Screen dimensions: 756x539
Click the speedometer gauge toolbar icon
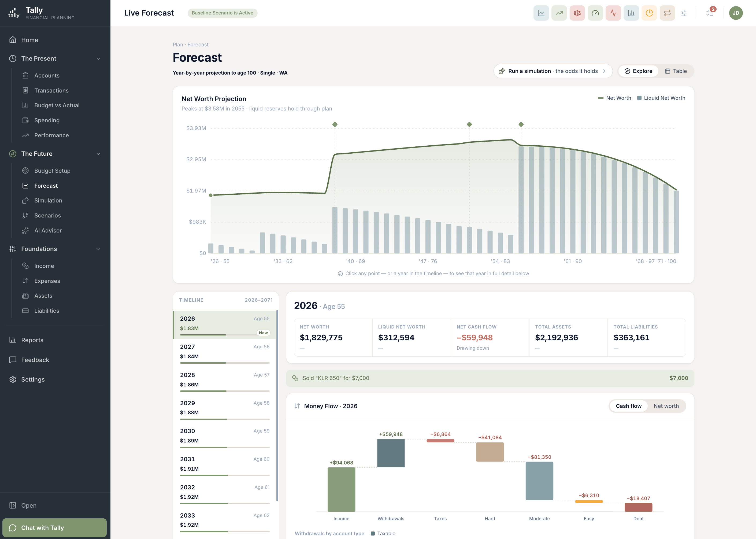coord(595,13)
